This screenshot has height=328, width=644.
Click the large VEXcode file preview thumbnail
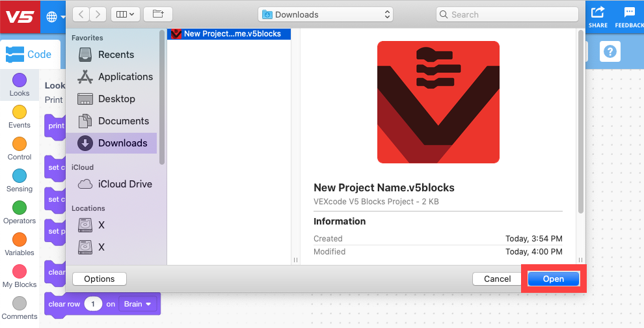click(x=438, y=102)
